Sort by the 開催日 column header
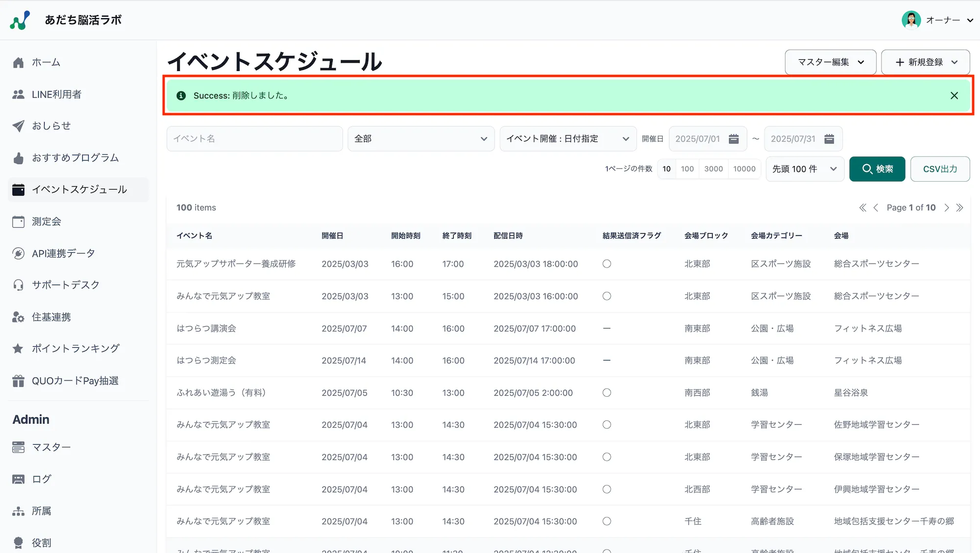Screen dimensions: 980x553 coord(332,236)
